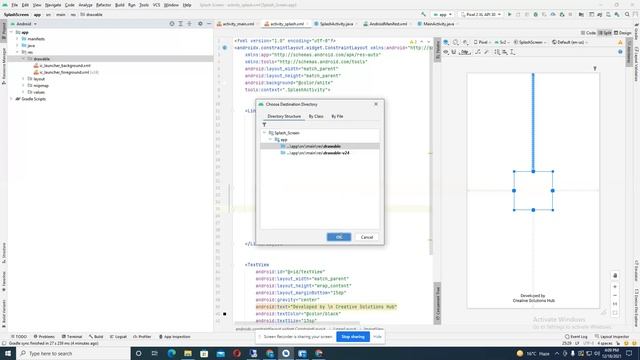Open the Navigate menu
Image resolution: width=640 pixels, height=360 pixels.
coord(53,5)
